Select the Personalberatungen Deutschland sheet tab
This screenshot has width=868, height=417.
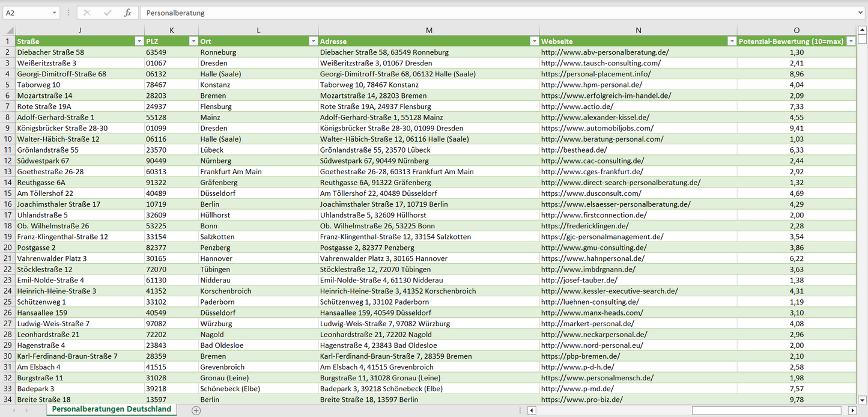(x=111, y=409)
